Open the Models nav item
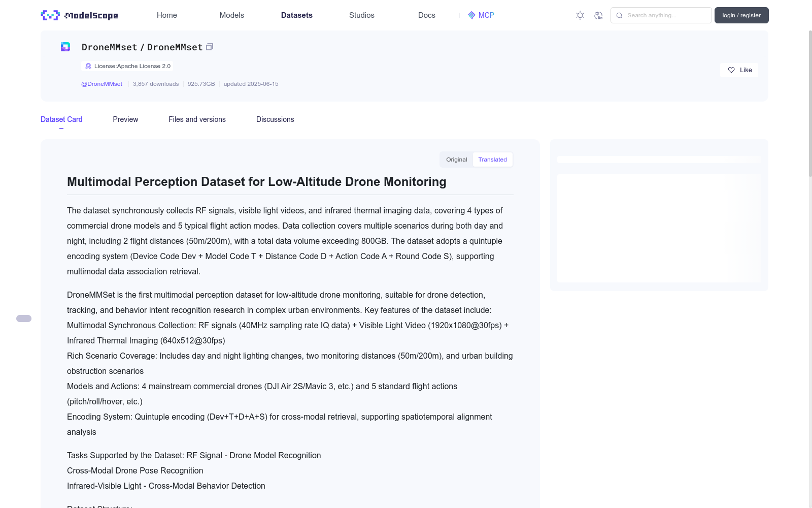The image size is (812, 508). [232, 15]
